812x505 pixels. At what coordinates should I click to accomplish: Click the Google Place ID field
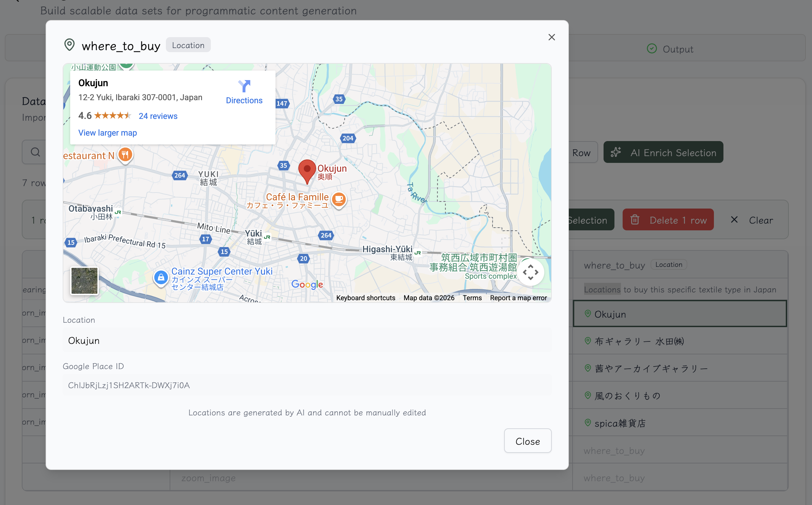click(307, 385)
